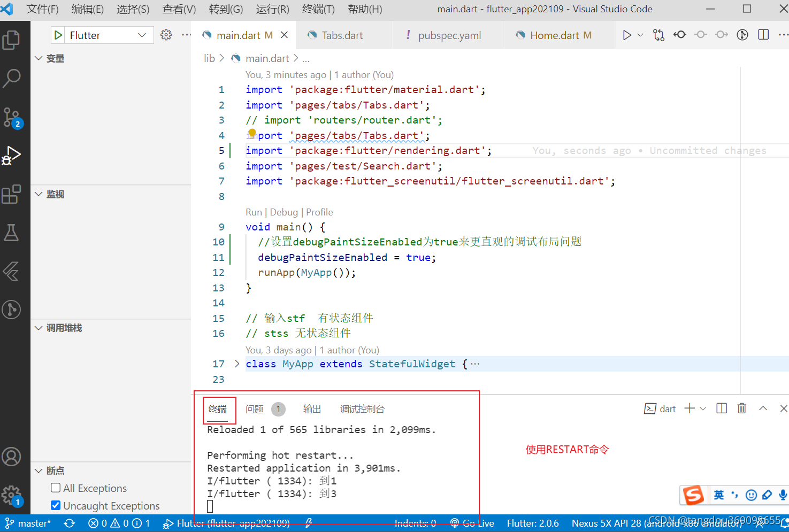Click master* branch in status bar

pos(28,523)
